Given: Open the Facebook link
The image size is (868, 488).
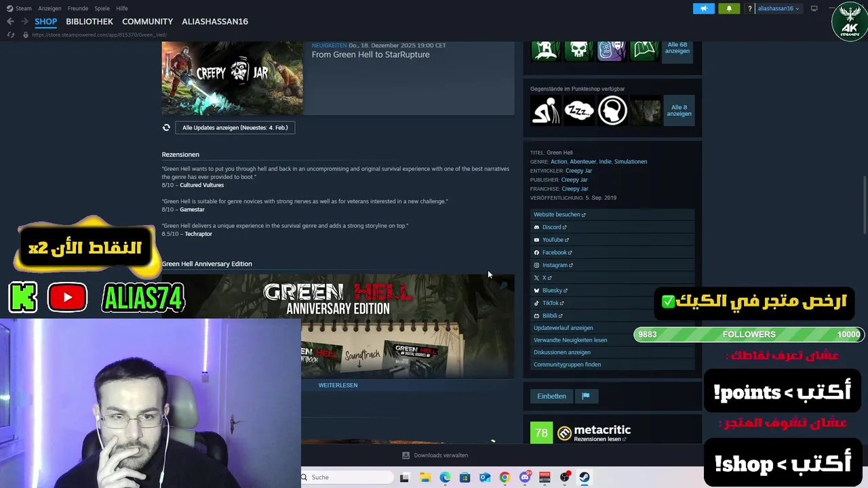Looking at the screenshot, I should click(557, 252).
